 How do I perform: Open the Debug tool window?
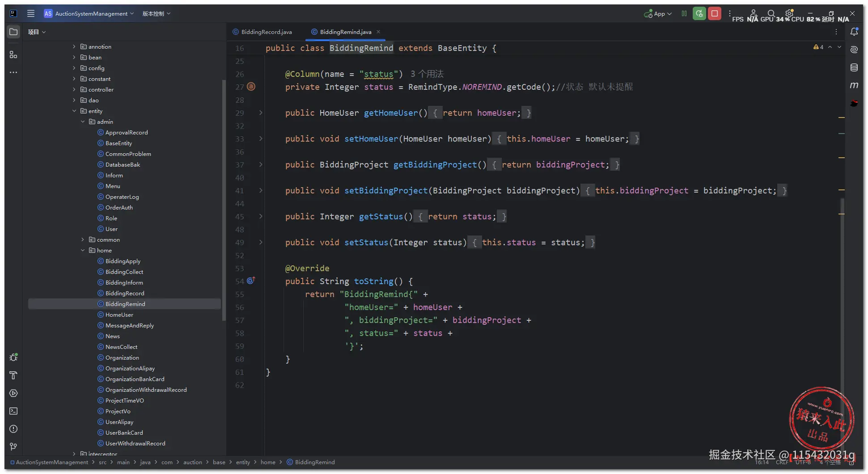tap(13, 357)
